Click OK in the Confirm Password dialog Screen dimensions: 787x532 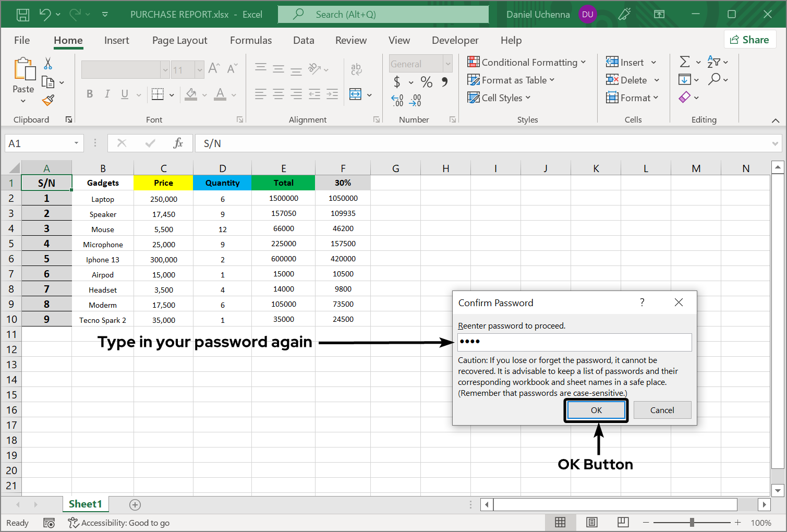click(x=596, y=410)
